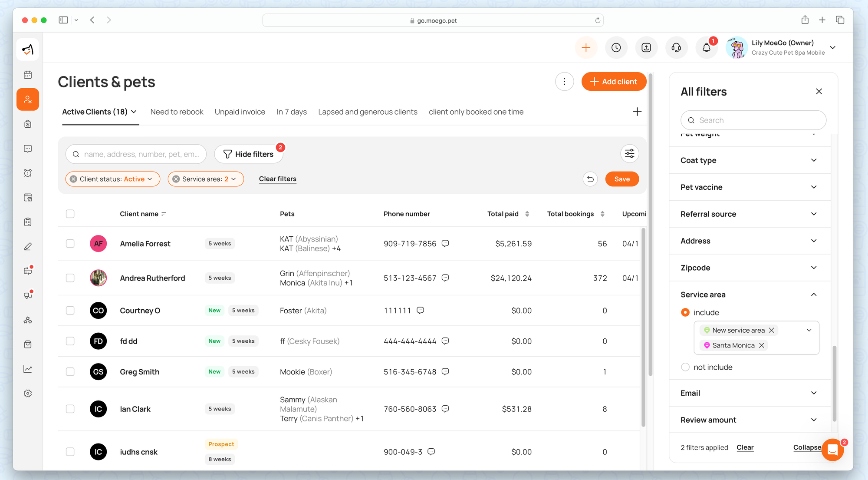Click the headset support icon
The height and width of the screenshot is (480, 868).
676,48
